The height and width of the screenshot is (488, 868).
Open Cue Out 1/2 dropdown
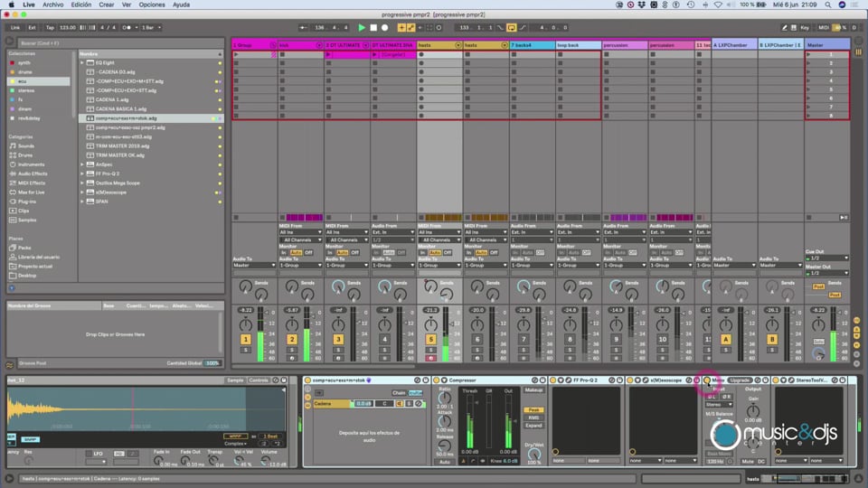pos(827,258)
